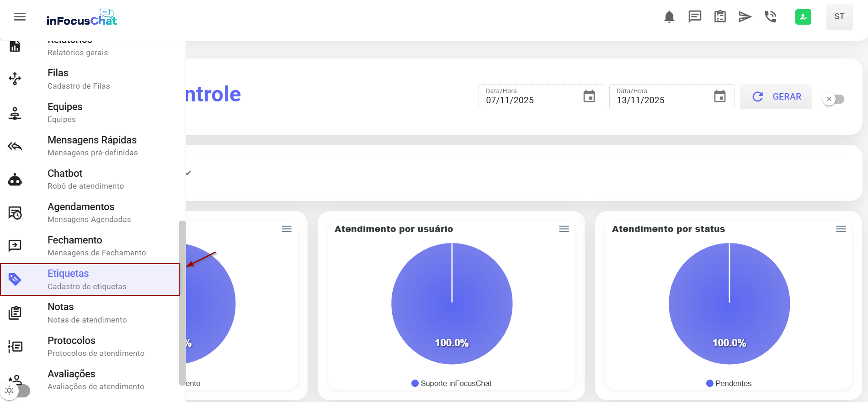The width and height of the screenshot is (868, 402).
Task: Click the green user status icon
Action: (803, 17)
